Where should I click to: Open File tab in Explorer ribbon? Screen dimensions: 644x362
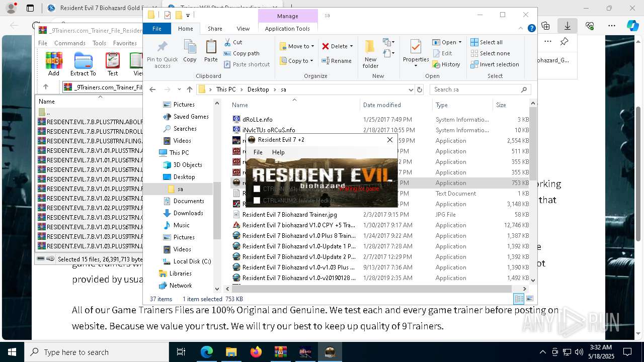(x=157, y=29)
